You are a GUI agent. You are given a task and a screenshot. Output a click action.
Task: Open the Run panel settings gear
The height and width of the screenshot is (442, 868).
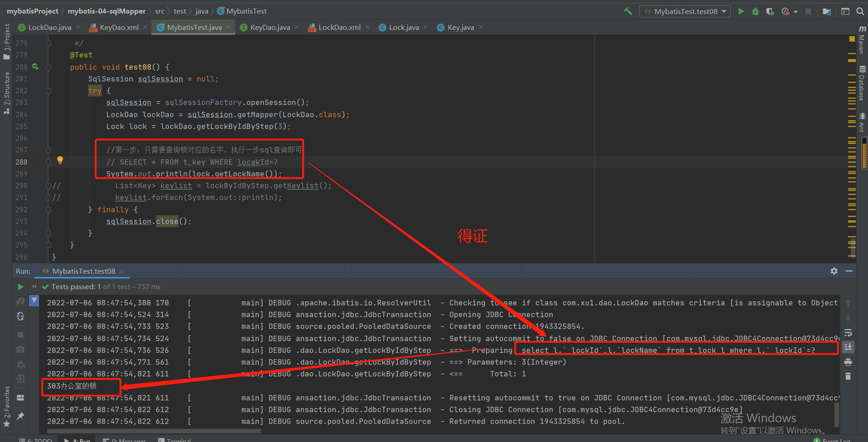pos(834,271)
